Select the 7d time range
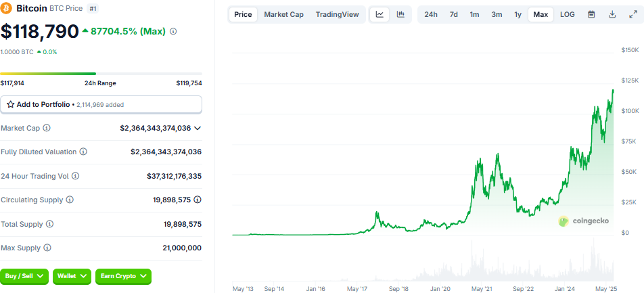Viewport: 644px width, 293px height. (453, 14)
